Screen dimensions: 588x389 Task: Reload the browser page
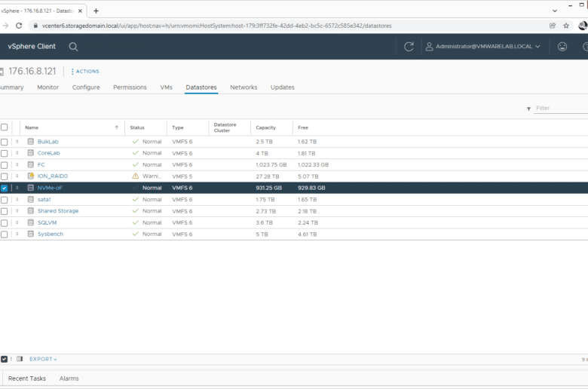pyautogui.click(x=19, y=26)
